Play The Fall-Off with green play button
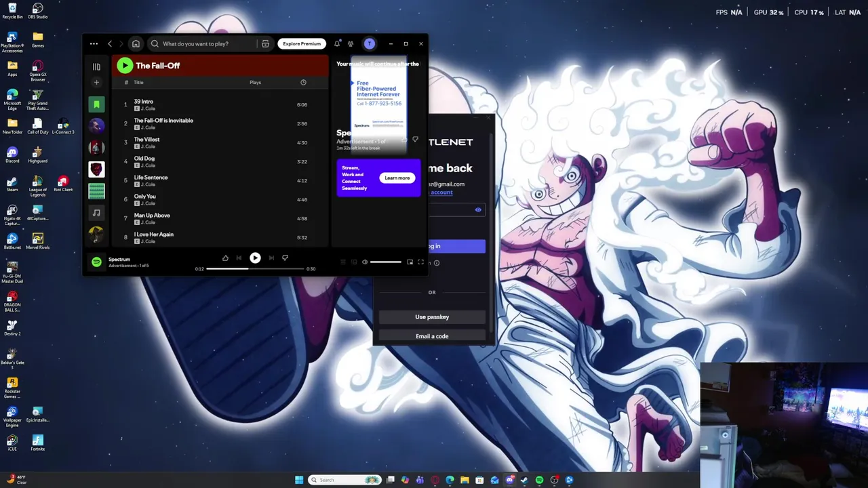 click(x=125, y=65)
